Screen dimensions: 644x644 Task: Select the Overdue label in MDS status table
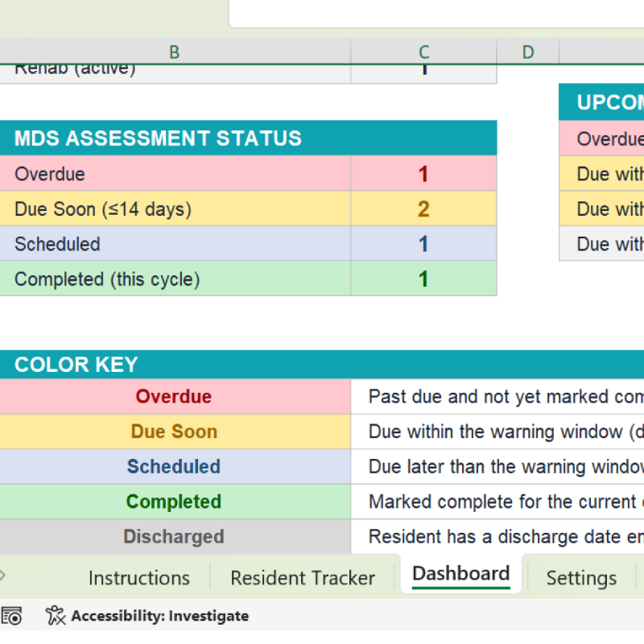175,173
